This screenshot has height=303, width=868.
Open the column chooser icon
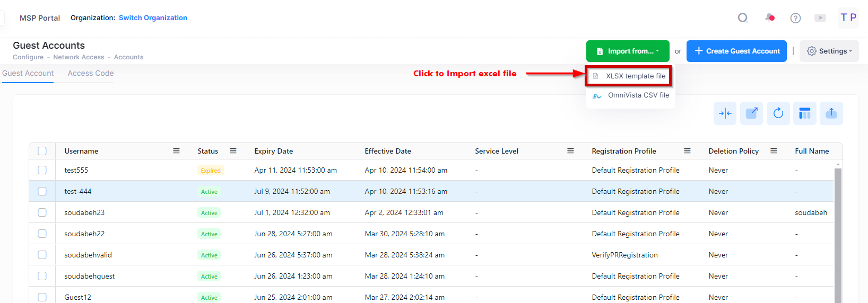click(x=804, y=113)
